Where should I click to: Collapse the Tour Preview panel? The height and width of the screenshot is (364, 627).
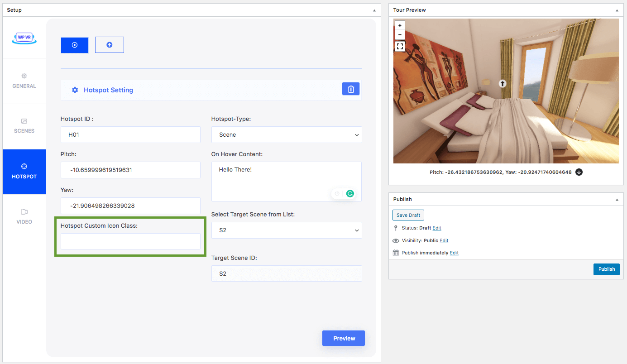(617, 10)
